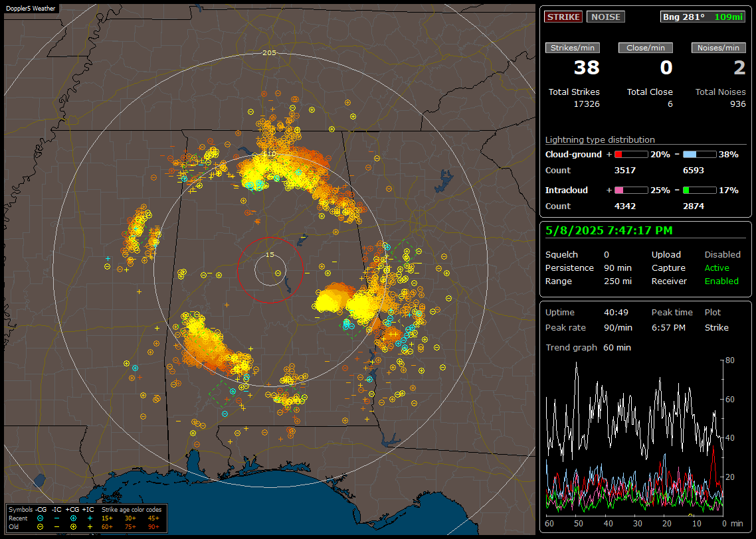The width and height of the screenshot is (756, 539).
Task: Click the Total Close value 6
Action: 670,104
